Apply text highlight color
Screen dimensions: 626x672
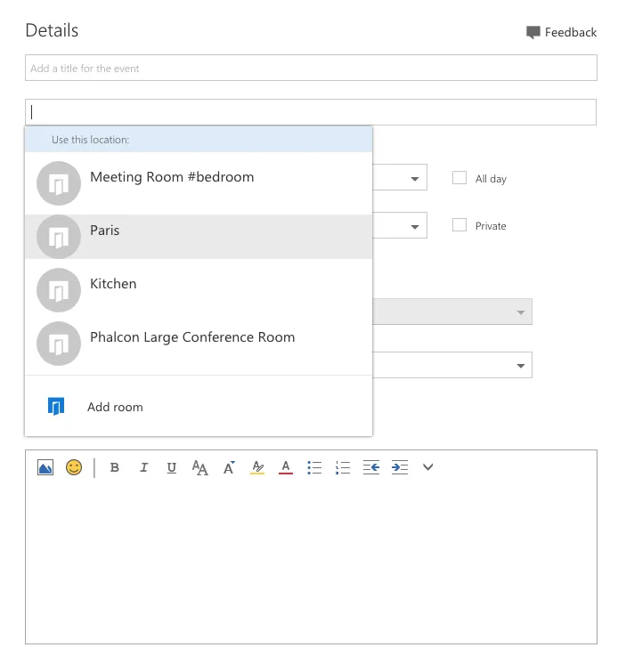click(x=257, y=467)
